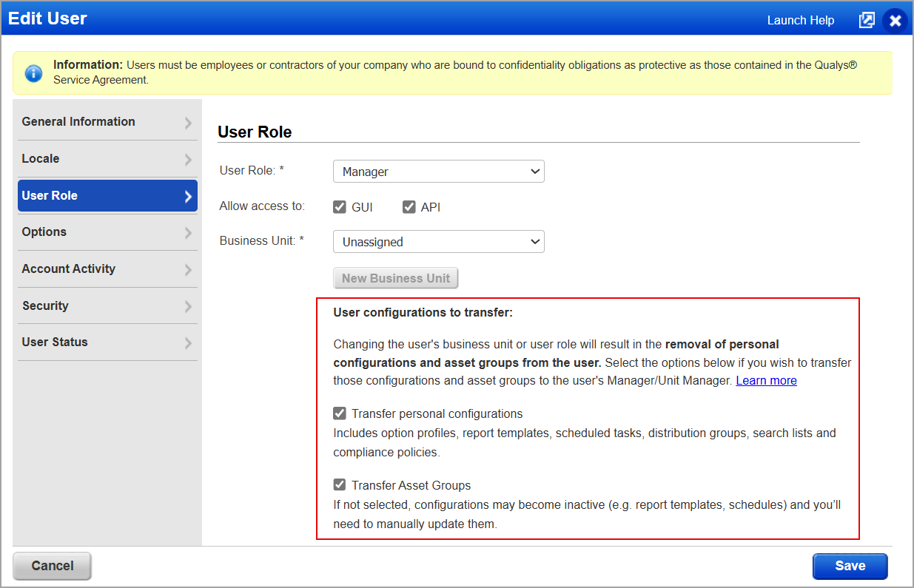Viewport: 914px width, 588px height.
Task: Click the white arrow on the User Role item
Action: tap(188, 195)
